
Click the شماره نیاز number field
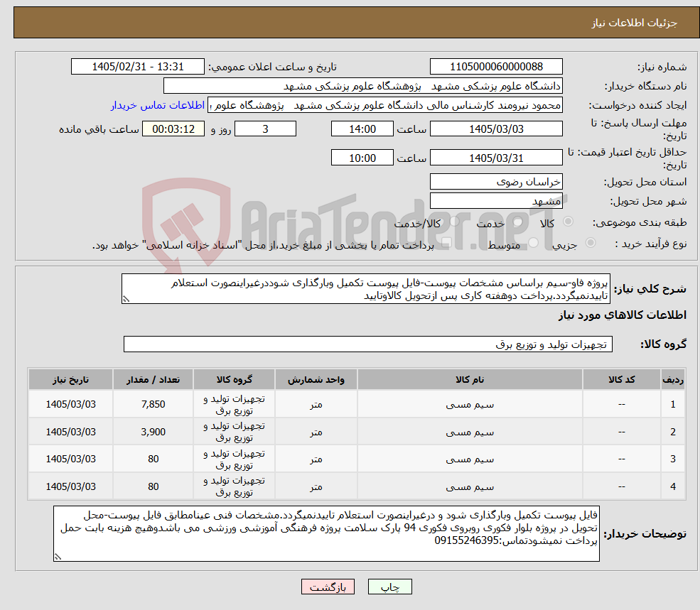click(496, 67)
